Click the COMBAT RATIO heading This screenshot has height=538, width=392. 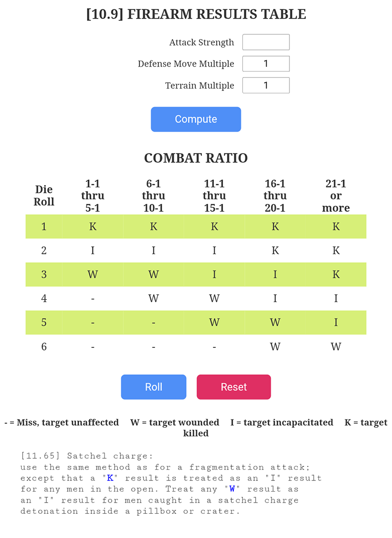coord(196,158)
